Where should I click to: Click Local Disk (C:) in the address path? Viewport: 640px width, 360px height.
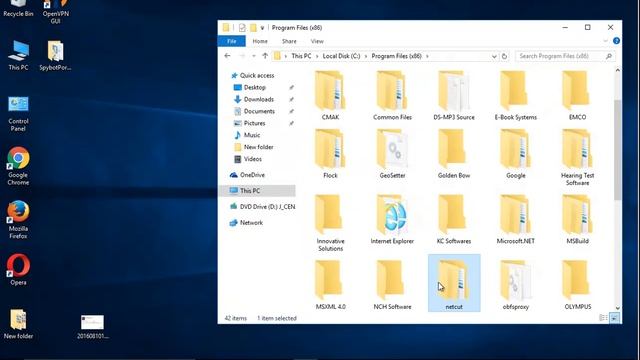click(x=341, y=56)
